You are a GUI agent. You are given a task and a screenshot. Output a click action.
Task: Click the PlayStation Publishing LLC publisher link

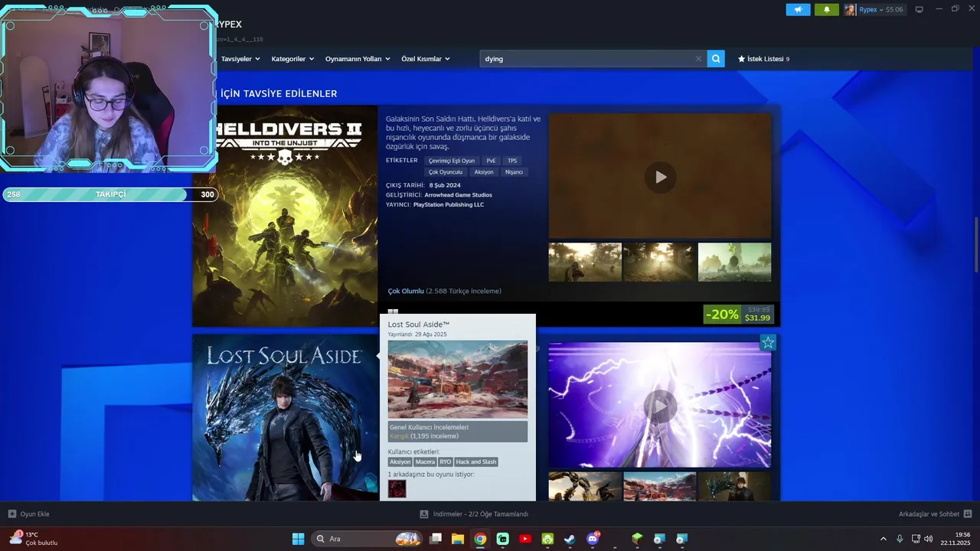pos(449,205)
